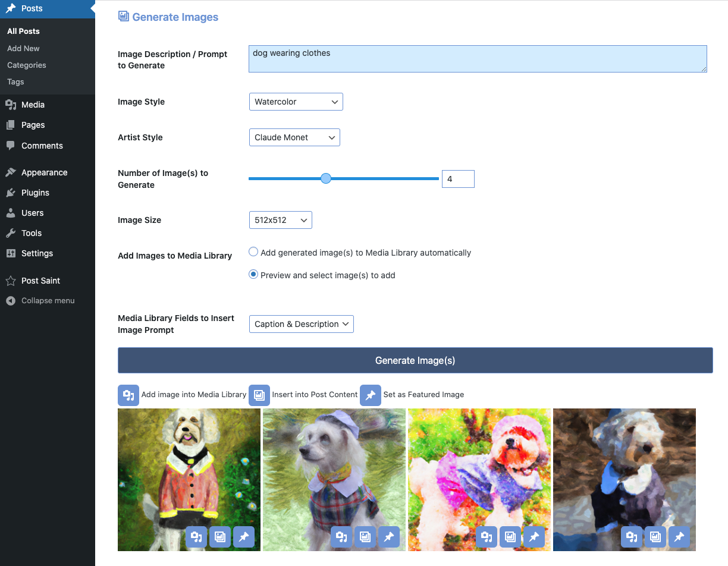Click legend icon for Set as Featured Image
The height and width of the screenshot is (566, 728).
coord(371,395)
